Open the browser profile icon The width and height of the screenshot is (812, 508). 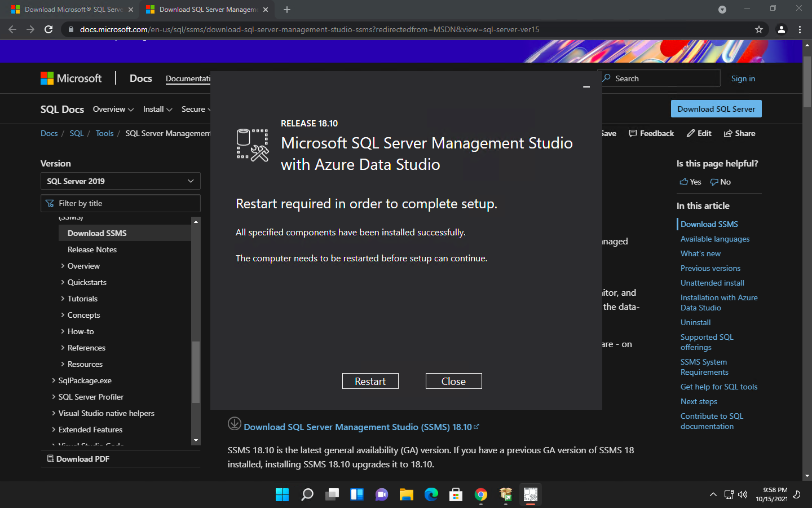click(782, 29)
